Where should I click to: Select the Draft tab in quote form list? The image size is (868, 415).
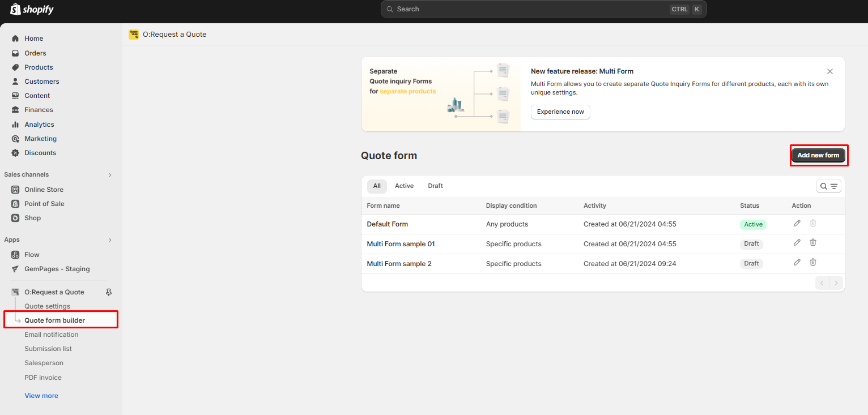(x=435, y=186)
